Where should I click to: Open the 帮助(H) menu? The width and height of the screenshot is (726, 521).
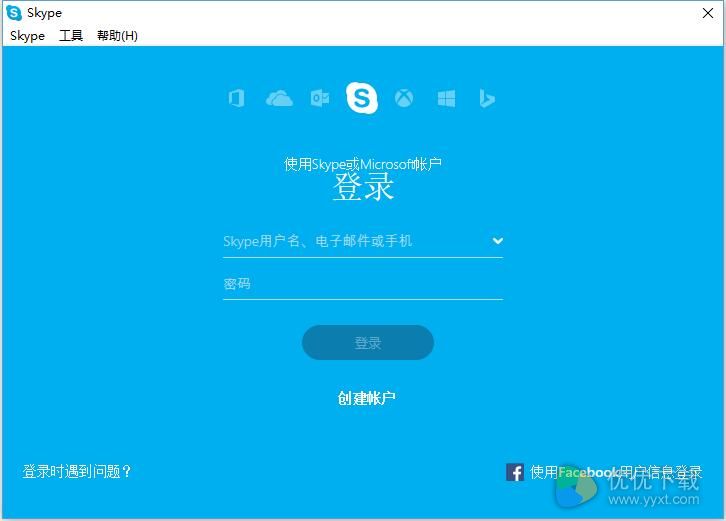(x=117, y=36)
